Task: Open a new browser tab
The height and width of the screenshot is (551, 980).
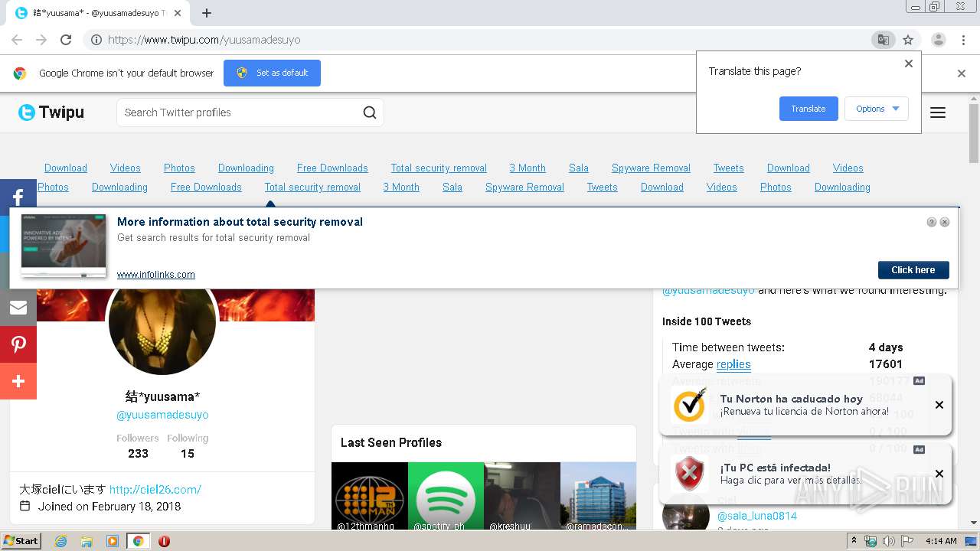Action: click(207, 13)
